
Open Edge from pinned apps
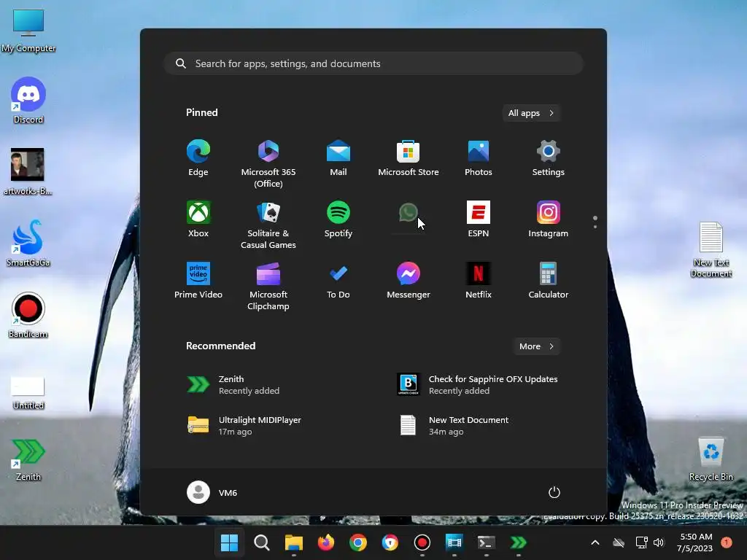[198, 158]
